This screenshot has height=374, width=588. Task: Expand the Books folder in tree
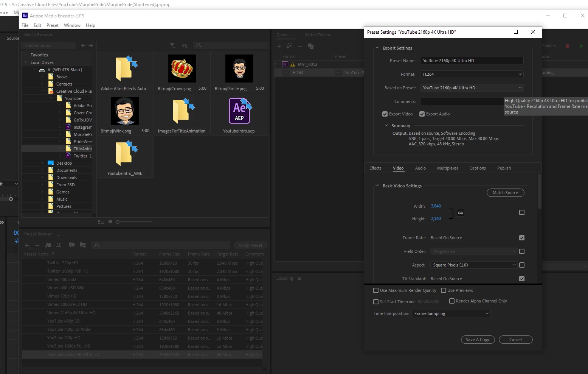click(x=42, y=77)
